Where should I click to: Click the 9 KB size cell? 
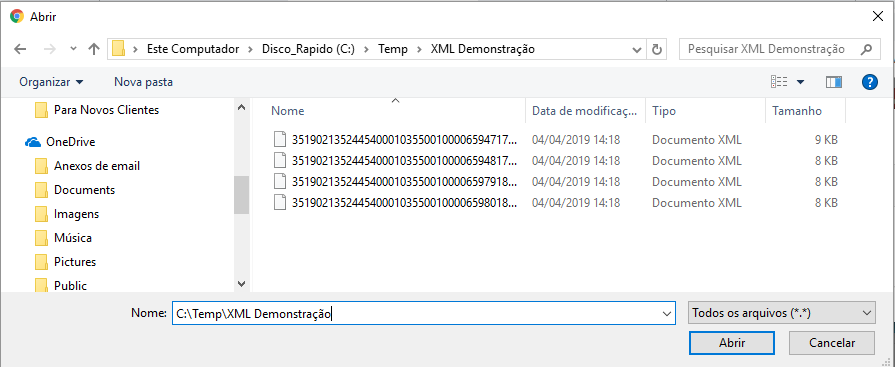tap(826, 139)
